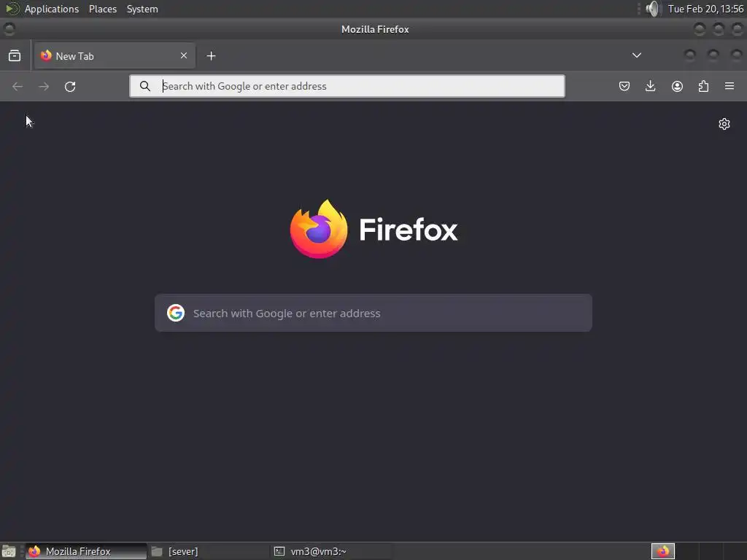Switch to vm3@vm3:~ terminal window
The image size is (747, 560).
331,551
